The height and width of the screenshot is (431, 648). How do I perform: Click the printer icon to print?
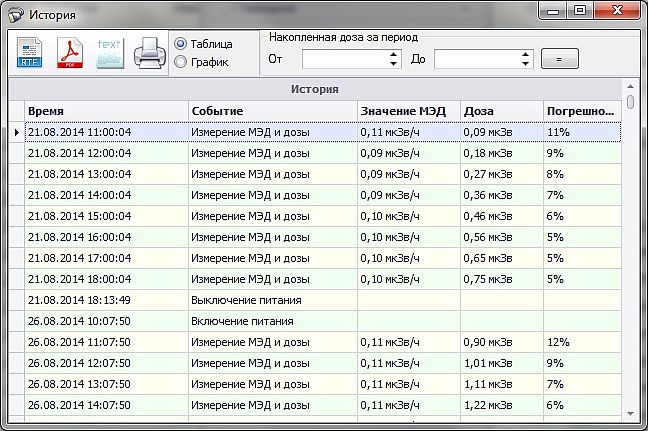tap(150, 53)
